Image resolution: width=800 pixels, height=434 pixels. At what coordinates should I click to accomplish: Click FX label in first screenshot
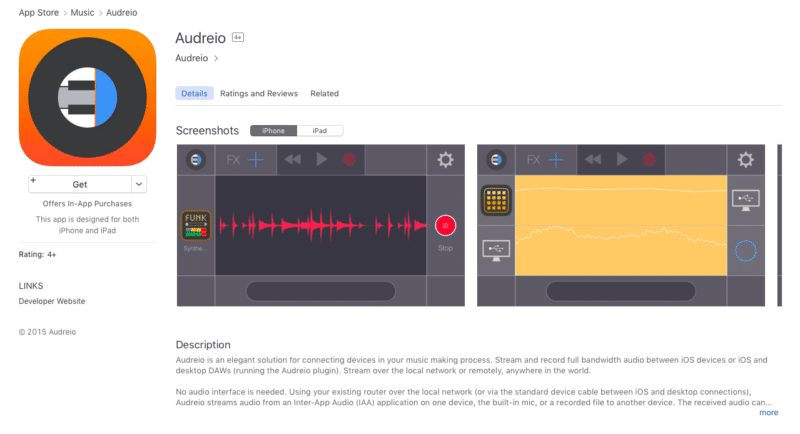(233, 160)
